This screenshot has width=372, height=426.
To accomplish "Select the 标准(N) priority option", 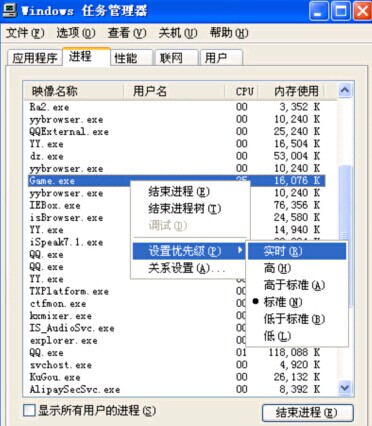I will tap(297, 302).
